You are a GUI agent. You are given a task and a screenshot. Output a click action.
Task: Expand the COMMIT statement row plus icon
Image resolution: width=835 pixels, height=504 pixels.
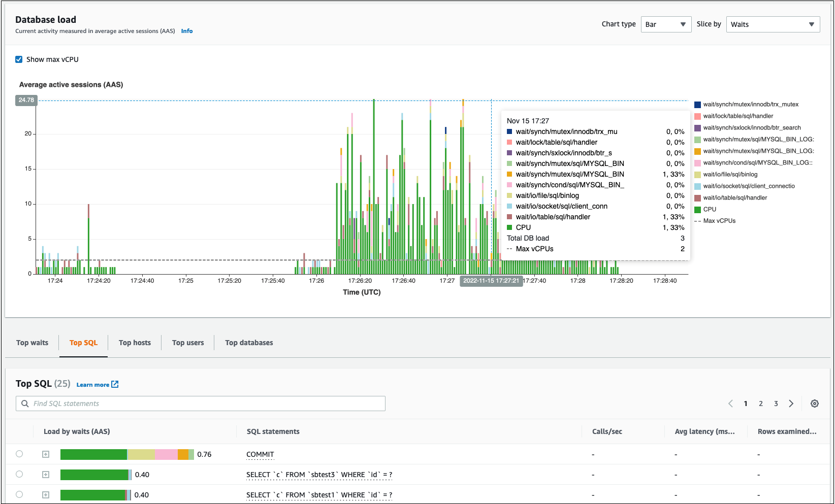click(x=45, y=454)
